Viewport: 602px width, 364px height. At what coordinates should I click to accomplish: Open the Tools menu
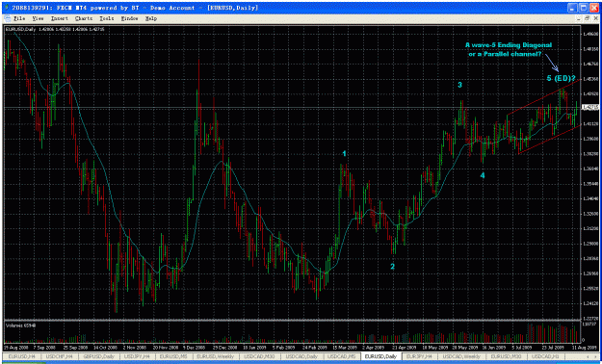click(107, 18)
